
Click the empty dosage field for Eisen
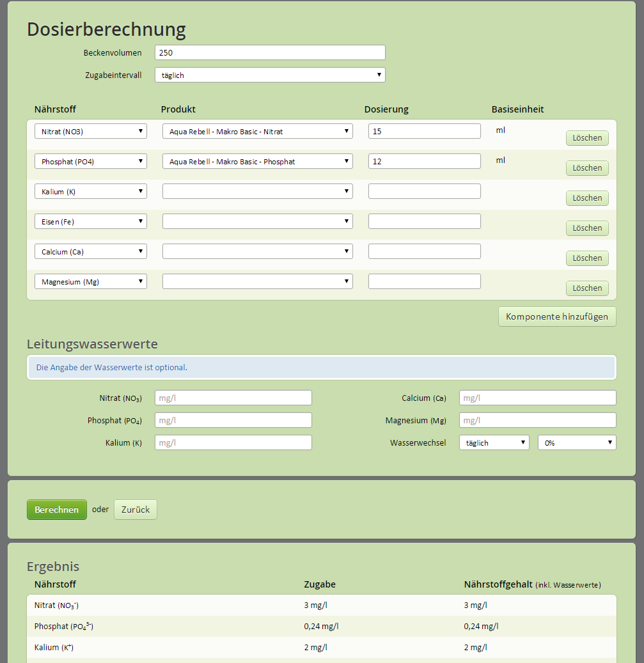coord(424,221)
